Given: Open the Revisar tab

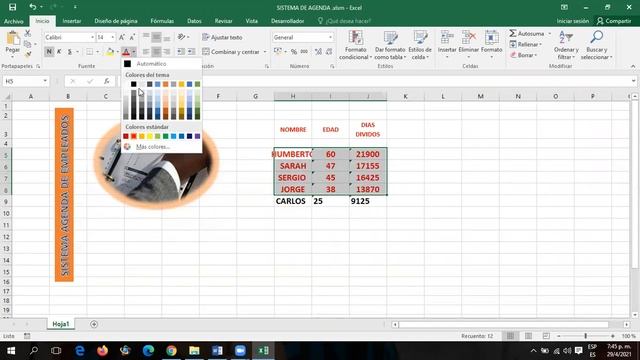Looking at the screenshot, I should point(223,21).
